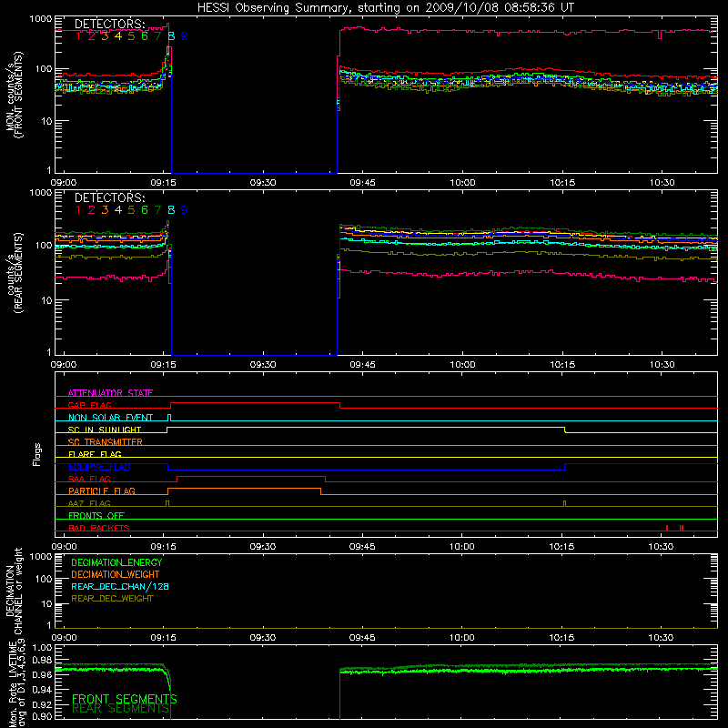Select detector 7 in rear segments legend

tap(157, 210)
